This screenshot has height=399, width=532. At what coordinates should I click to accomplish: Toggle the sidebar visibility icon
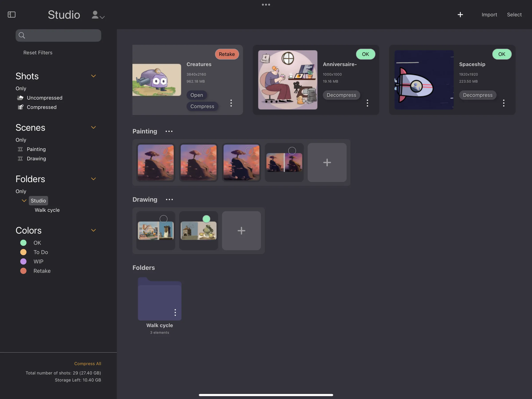pos(12,14)
